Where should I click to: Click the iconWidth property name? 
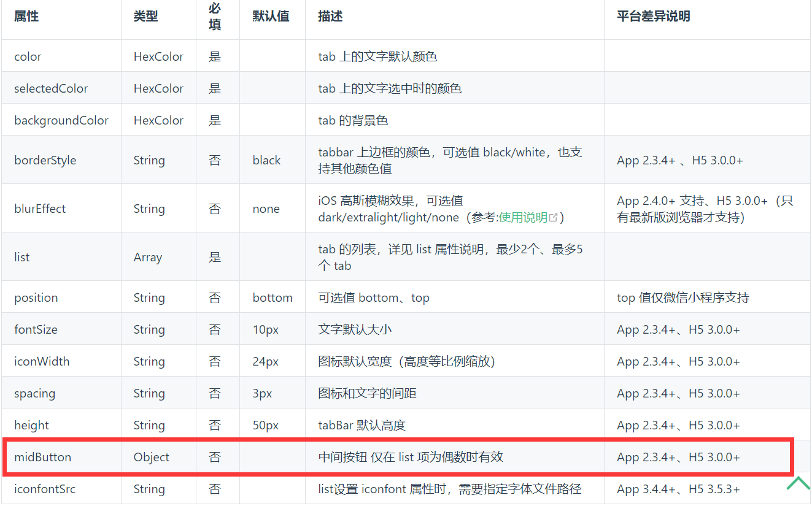tap(42, 361)
